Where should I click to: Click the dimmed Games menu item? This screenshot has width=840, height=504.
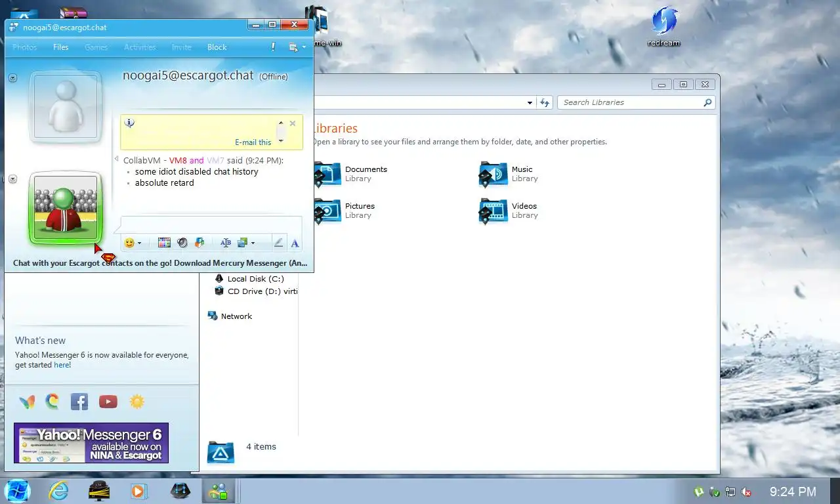click(96, 47)
